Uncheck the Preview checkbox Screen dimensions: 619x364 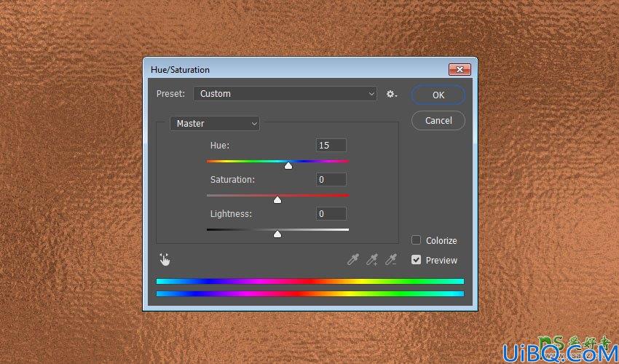pos(416,260)
